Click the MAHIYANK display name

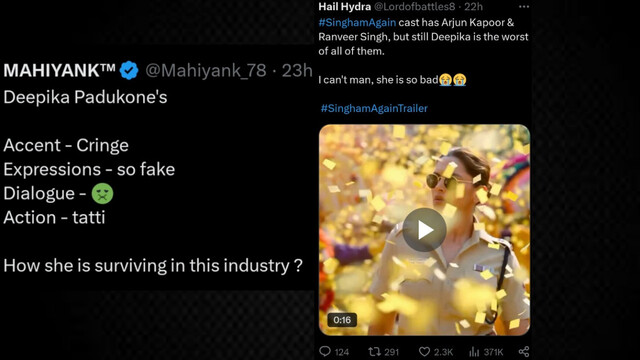pyautogui.click(x=60, y=70)
